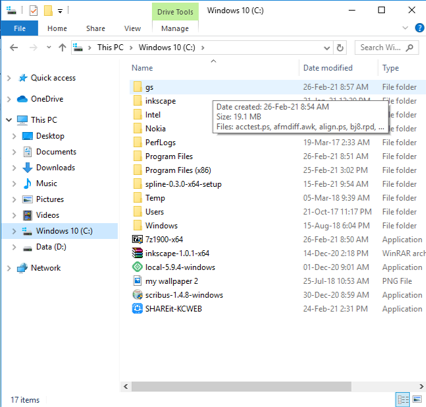Image resolution: width=426 pixels, height=407 pixels.
Task: Select the my wallpaper 2 PNG icon
Action: (137, 281)
